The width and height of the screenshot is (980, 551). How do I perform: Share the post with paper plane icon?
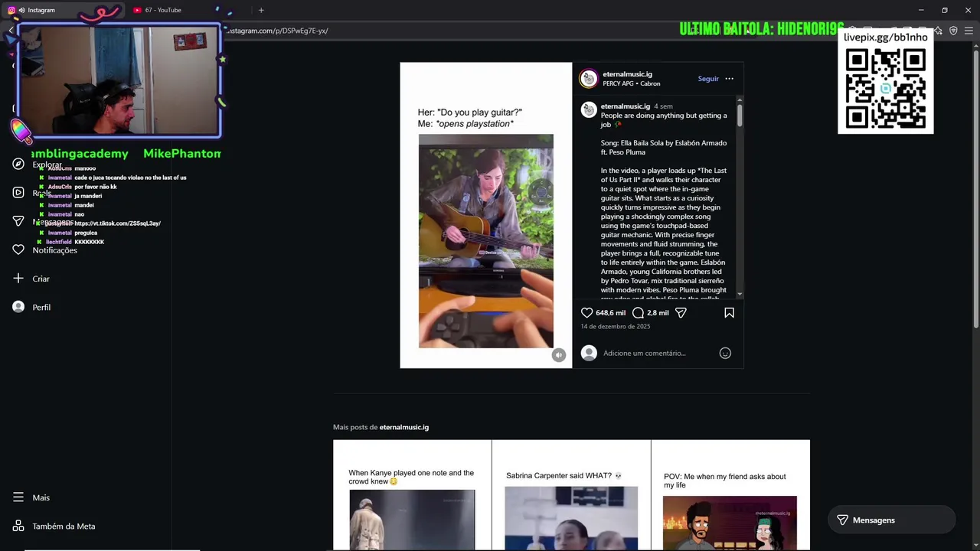pos(681,313)
